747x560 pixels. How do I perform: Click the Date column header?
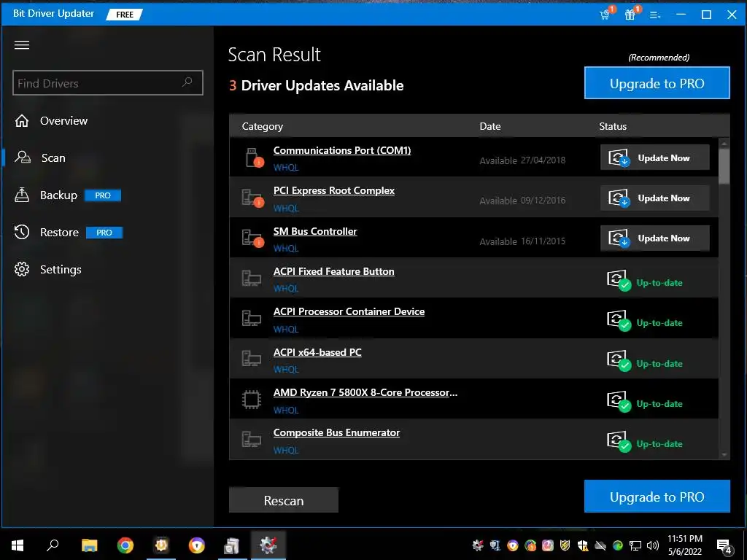489,126
